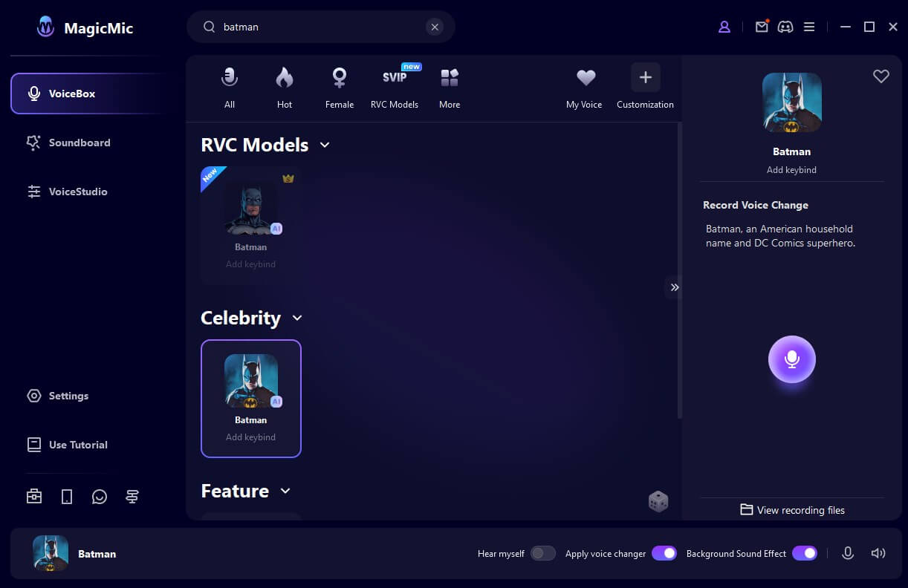Expand the Feature section

pos(285,491)
